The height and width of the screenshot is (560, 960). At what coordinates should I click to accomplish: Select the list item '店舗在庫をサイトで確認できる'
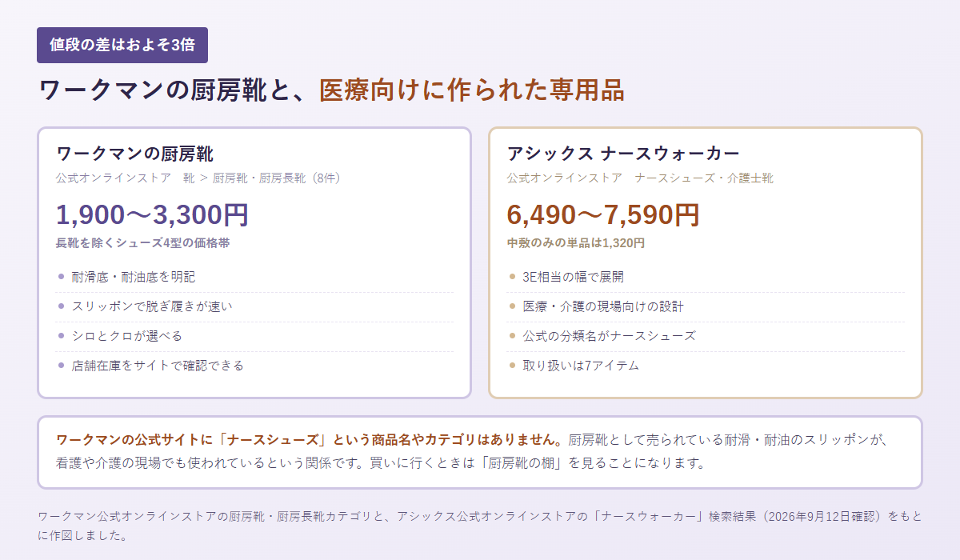click(255, 366)
